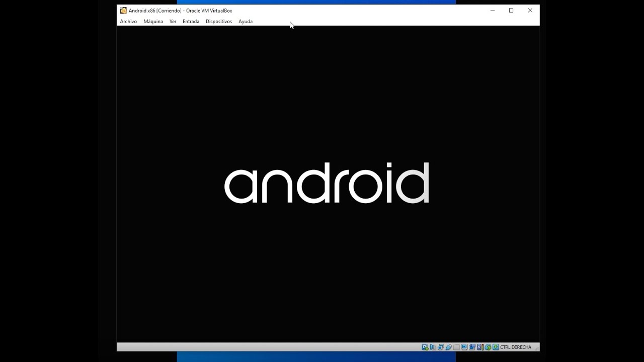This screenshot has width=644, height=362.
Task: Open the Ayuda menu
Action: (246, 22)
